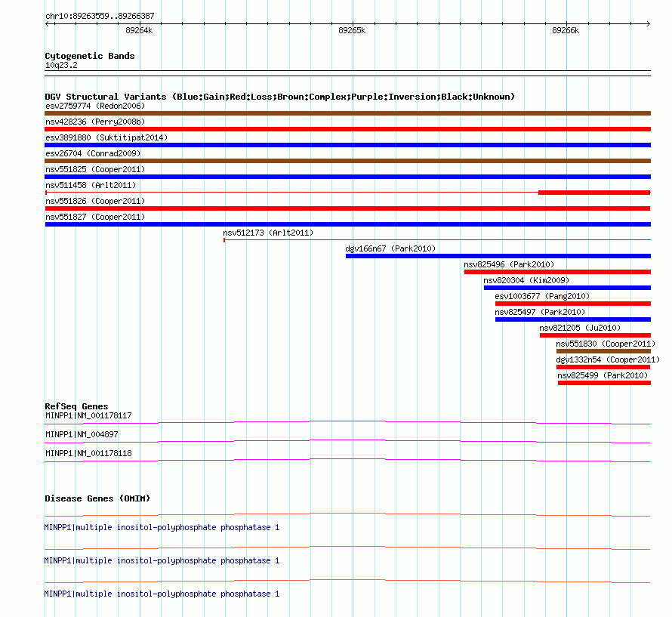Select the nsv551827 (Cooper2011) label
672x617 pixels.
[x=95, y=217]
